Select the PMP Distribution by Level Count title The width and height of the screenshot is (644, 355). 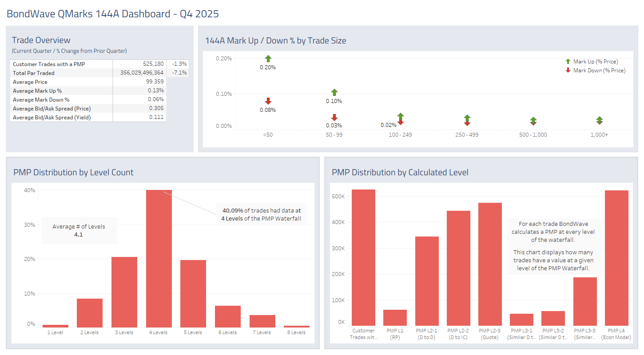coord(73,172)
